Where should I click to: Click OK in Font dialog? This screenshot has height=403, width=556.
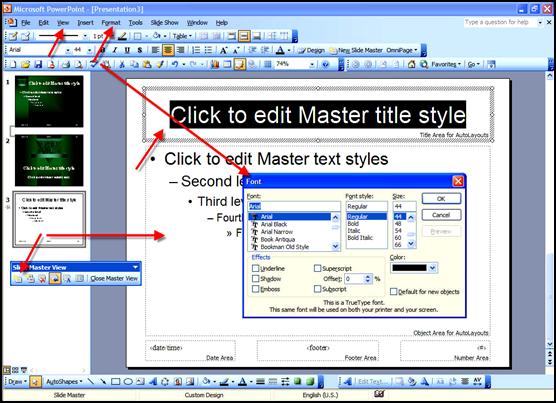coord(441,198)
